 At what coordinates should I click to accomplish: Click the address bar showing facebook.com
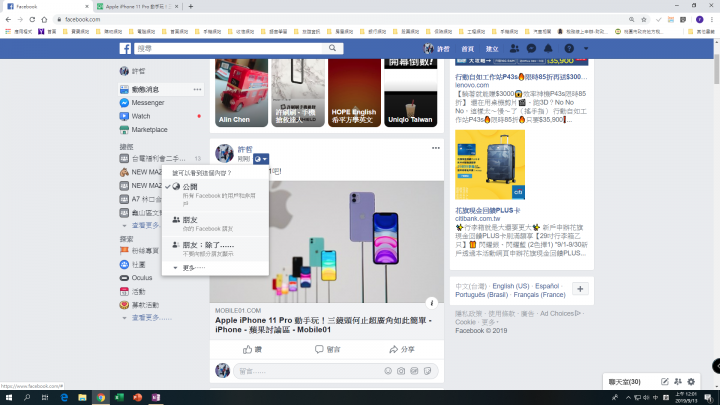pos(340,19)
